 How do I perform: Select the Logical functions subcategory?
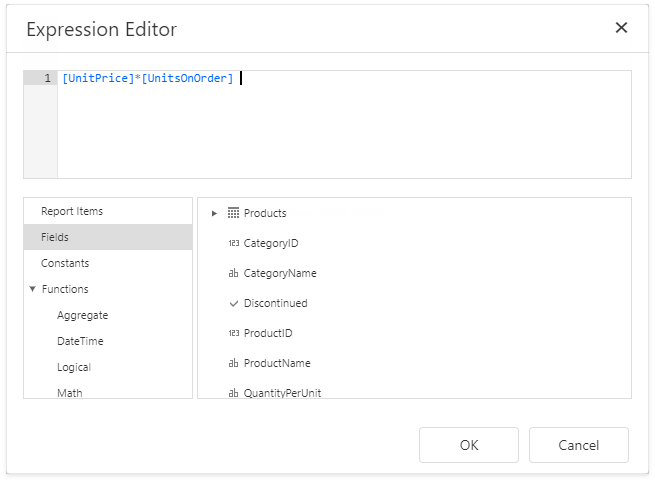(76, 367)
